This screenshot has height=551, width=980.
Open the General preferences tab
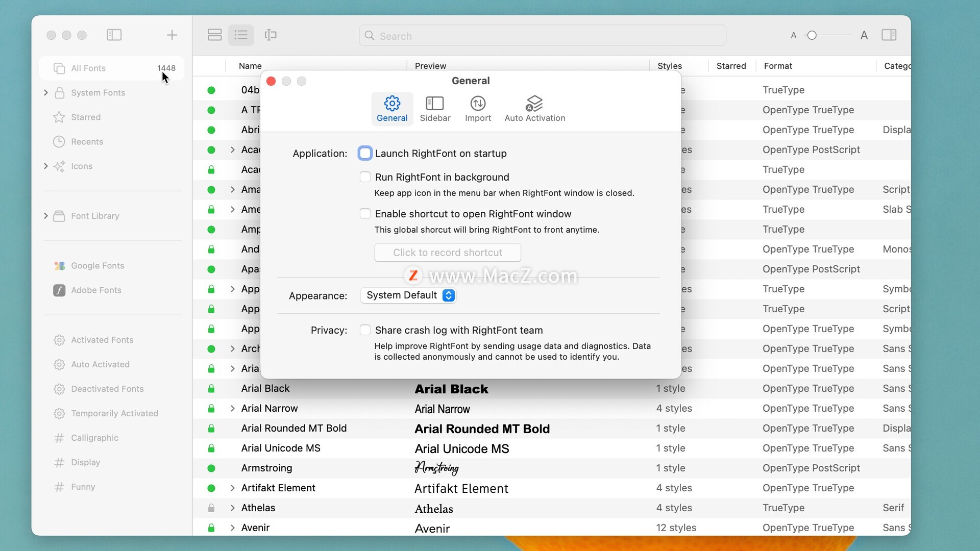(392, 109)
